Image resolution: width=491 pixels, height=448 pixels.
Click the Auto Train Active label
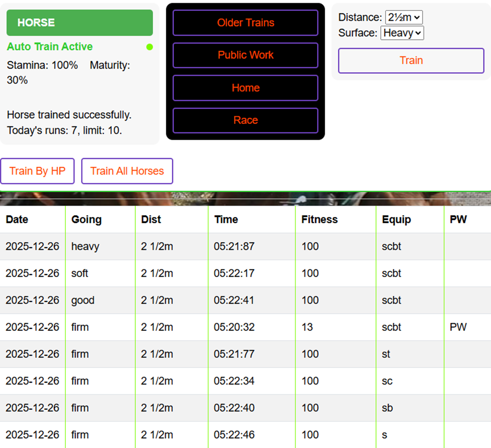click(50, 47)
